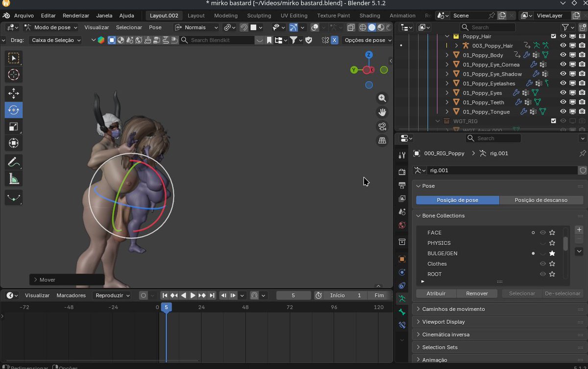The width and height of the screenshot is (588, 369).
Task: Uncheck the Poppy_Hair collection checkbox
Action: [x=553, y=36]
